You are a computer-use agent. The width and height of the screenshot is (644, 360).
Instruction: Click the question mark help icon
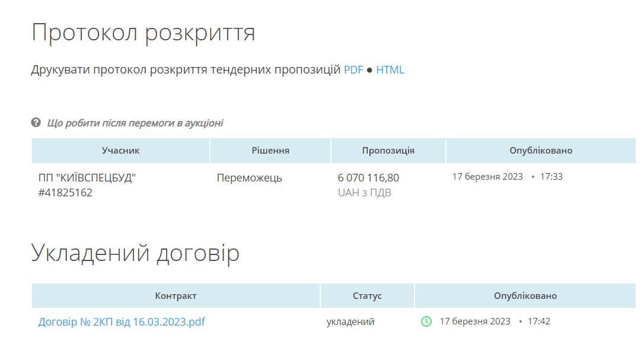click(x=36, y=123)
